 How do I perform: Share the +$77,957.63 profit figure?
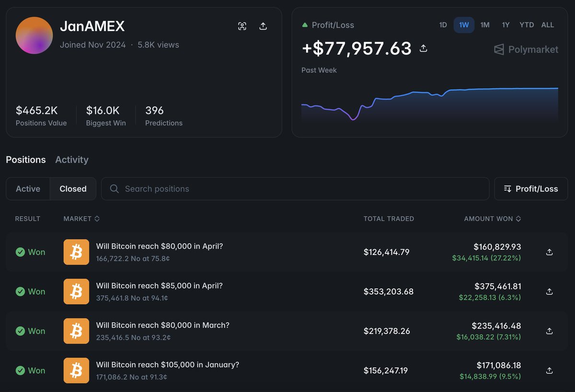[423, 48]
